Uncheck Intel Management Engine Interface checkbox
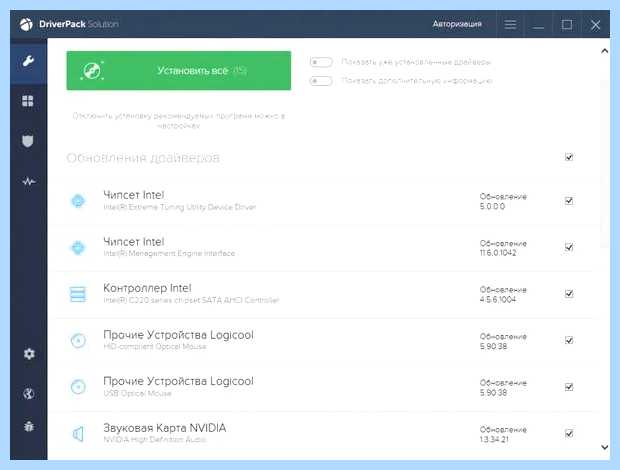 (569, 247)
